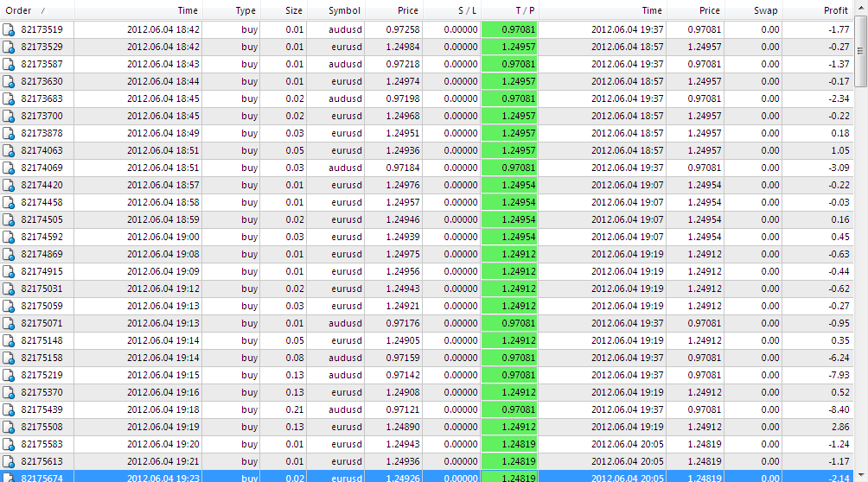The width and height of the screenshot is (868, 482).
Task: Click profit value 2.86
Action: click(x=840, y=427)
